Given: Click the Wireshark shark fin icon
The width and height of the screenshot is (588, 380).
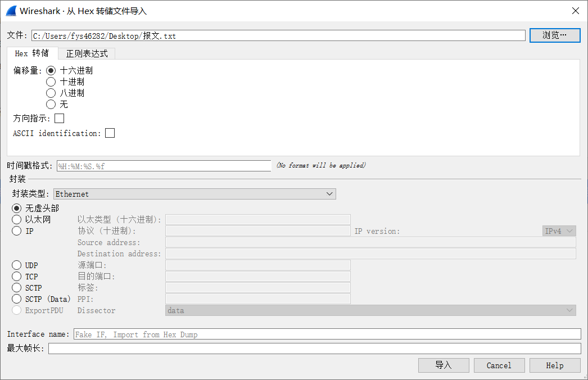Looking at the screenshot, I should click(x=11, y=11).
